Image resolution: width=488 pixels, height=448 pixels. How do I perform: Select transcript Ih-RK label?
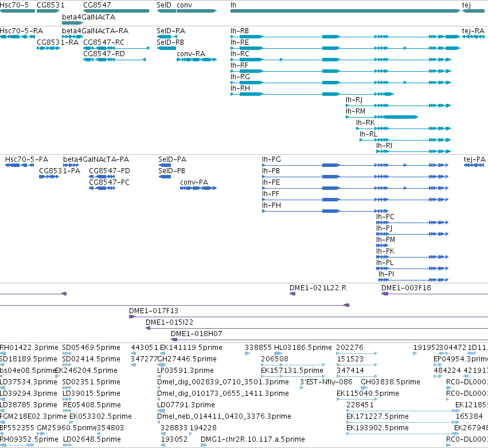point(365,123)
